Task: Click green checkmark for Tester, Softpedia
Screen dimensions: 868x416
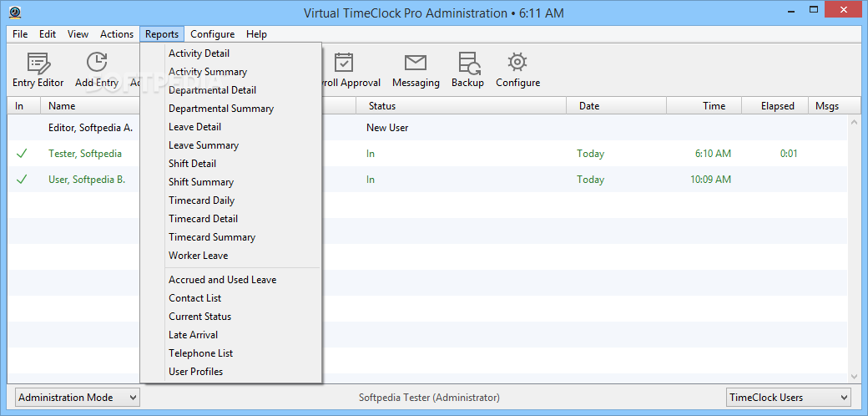Action: [22, 154]
